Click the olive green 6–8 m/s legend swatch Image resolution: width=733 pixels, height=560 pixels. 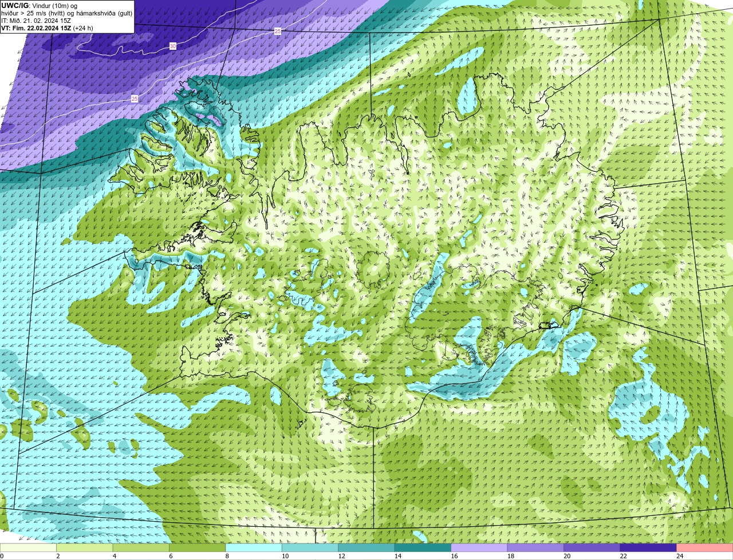click(x=198, y=547)
